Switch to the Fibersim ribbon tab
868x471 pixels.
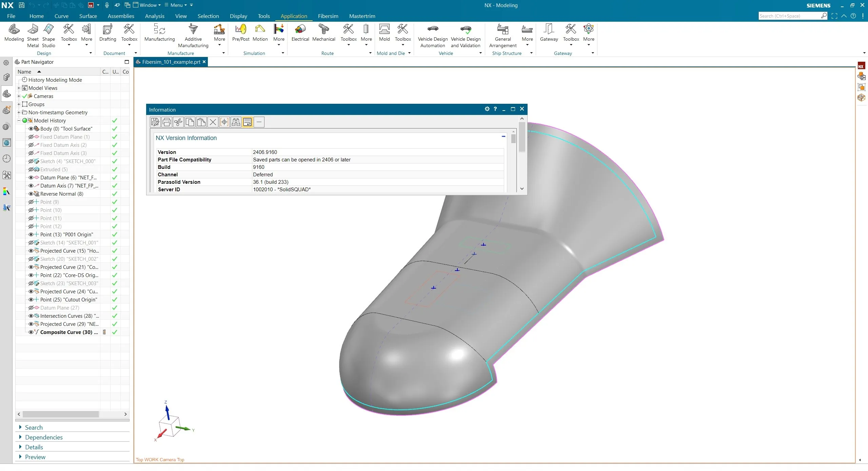pos(328,16)
